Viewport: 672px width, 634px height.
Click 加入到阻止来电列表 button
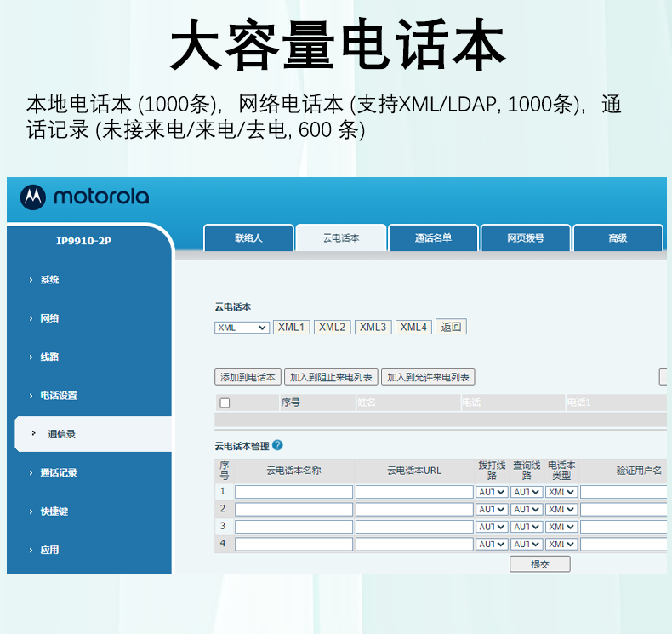pos(331,377)
